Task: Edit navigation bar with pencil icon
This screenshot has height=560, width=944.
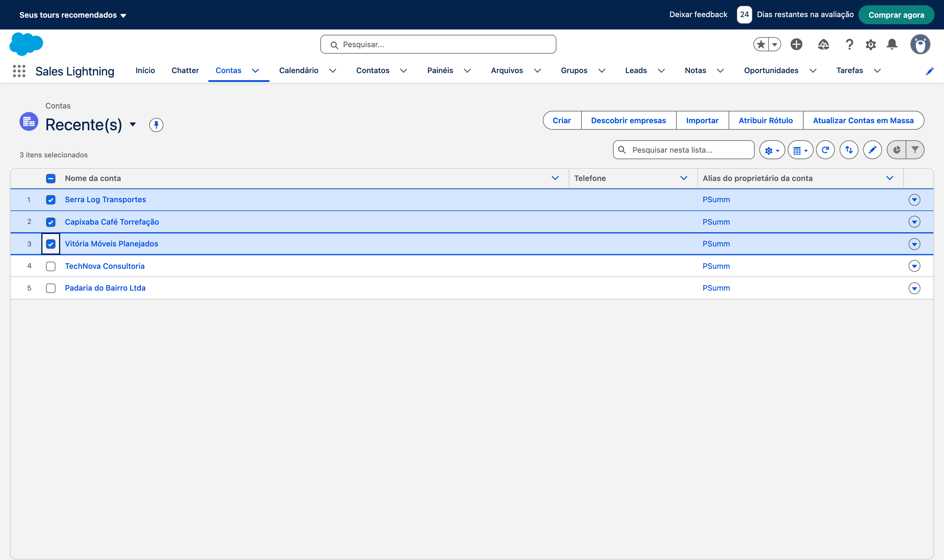Action: click(x=930, y=71)
